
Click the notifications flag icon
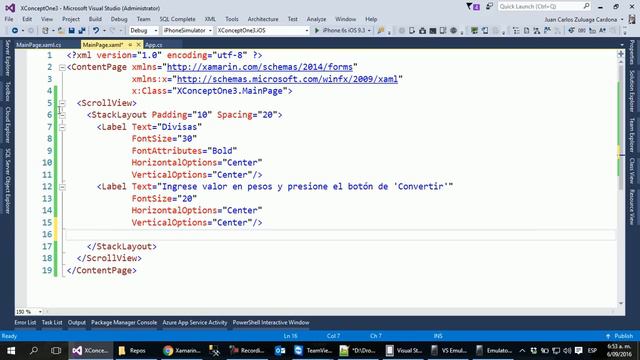[x=473, y=7]
